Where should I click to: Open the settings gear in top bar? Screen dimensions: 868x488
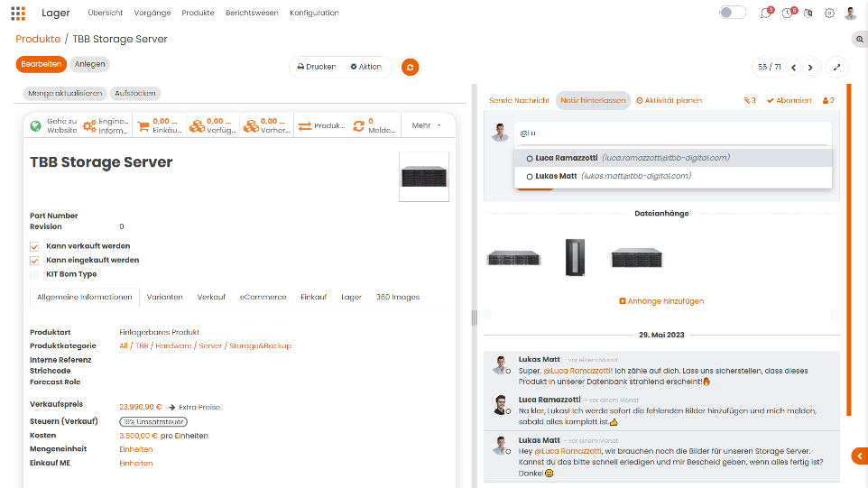point(828,14)
